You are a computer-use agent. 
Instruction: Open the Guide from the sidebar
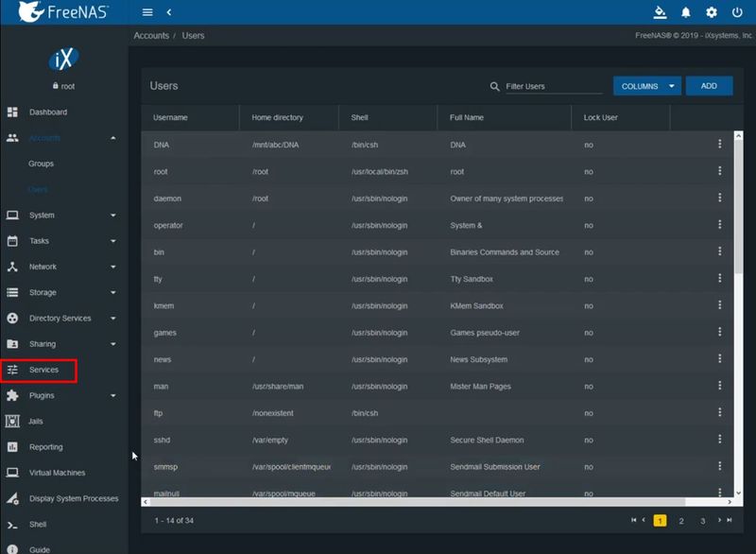coord(11,547)
